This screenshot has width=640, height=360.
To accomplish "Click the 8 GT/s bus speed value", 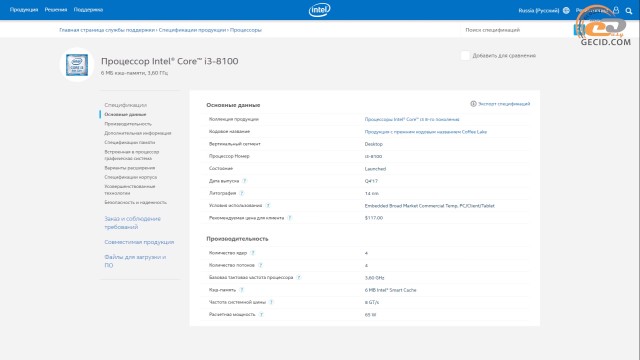I will (x=371, y=302).
